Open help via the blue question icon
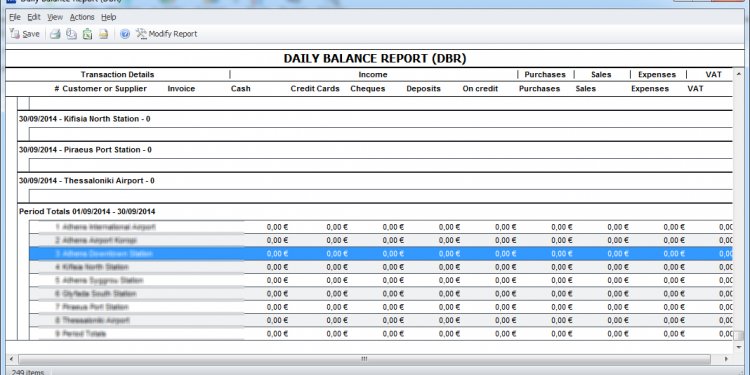The width and height of the screenshot is (750, 375). pyautogui.click(x=125, y=34)
